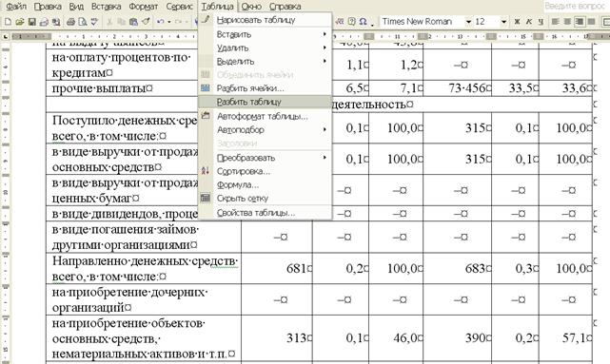
Task: Open the Файл menu
Action: [x=17, y=7]
